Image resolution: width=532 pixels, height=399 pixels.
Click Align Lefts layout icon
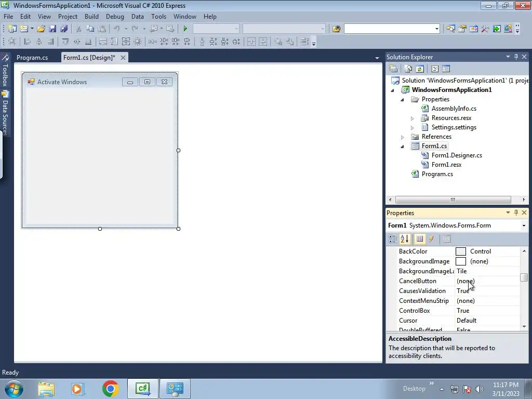pos(28,42)
